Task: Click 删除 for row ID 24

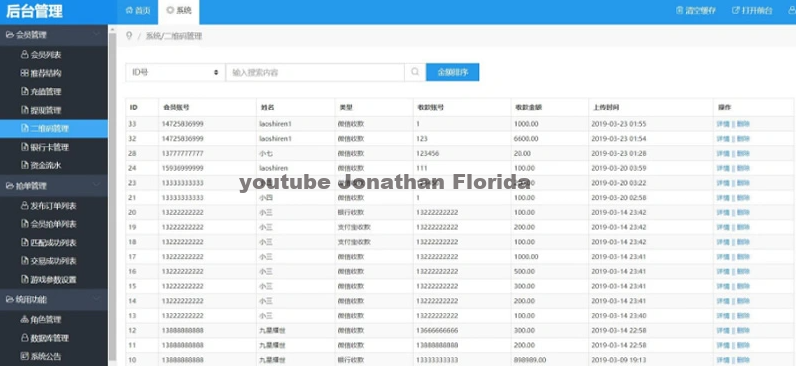Action: pos(743,168)
